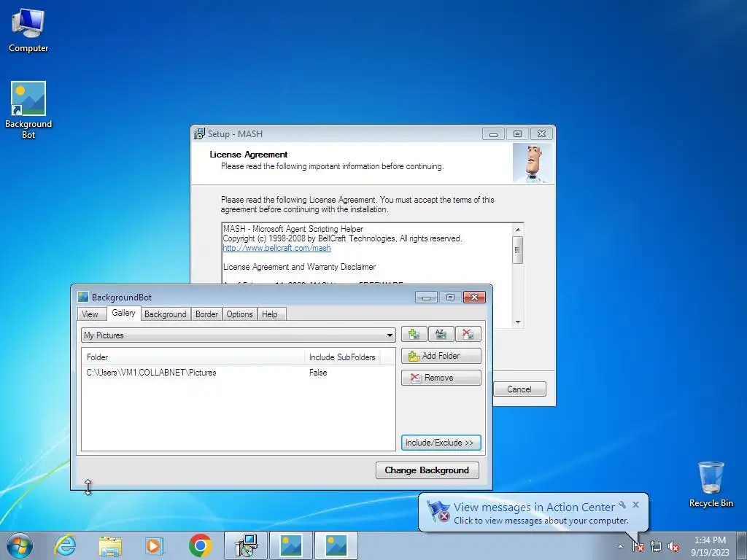Screen dimensions: 747x560
Task: Switch to the MASH Setup taskbar button
Action: coord(246,545)
